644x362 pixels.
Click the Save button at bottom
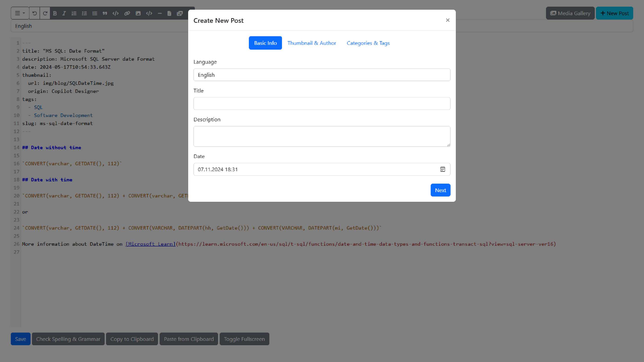(x=20, y=339)
